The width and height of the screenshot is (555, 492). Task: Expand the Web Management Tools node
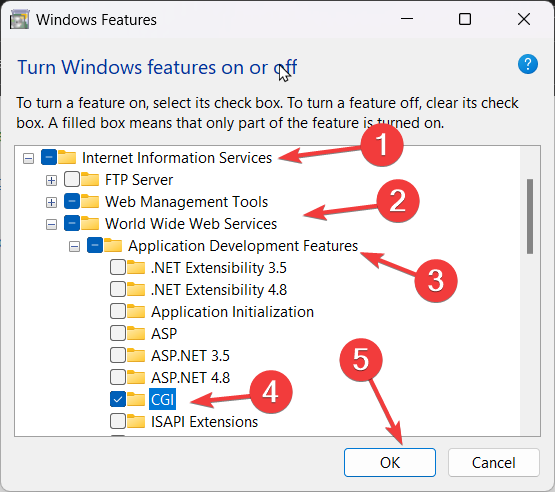(x=51, y=202)
